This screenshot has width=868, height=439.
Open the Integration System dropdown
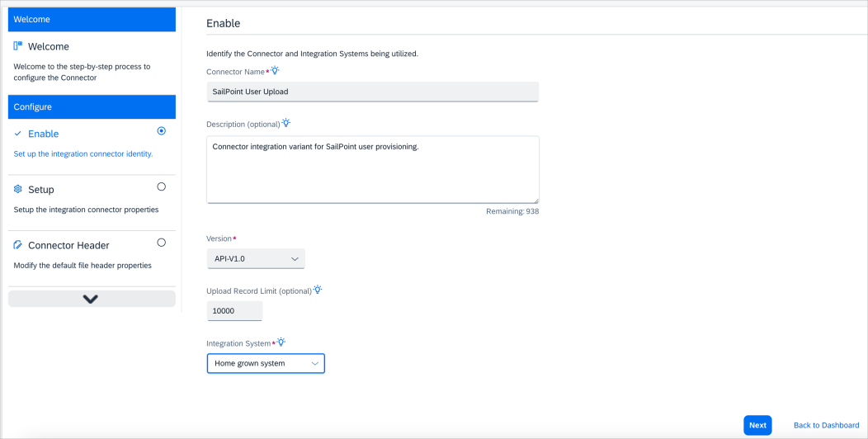266,363
